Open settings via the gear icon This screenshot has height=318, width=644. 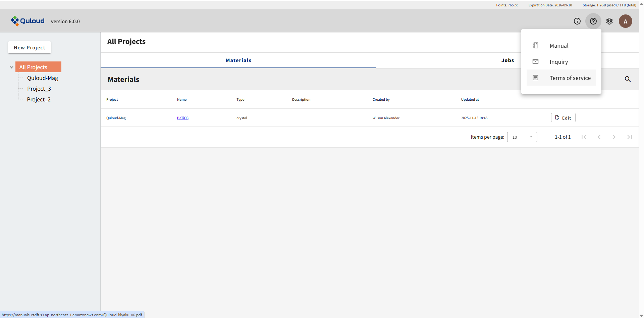coord(609,21)
